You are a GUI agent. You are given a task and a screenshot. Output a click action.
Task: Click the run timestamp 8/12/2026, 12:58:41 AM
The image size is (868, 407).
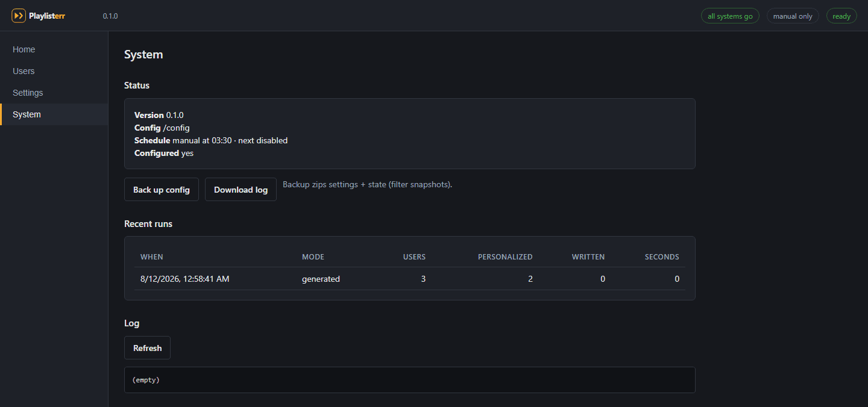tap(185, 279)
